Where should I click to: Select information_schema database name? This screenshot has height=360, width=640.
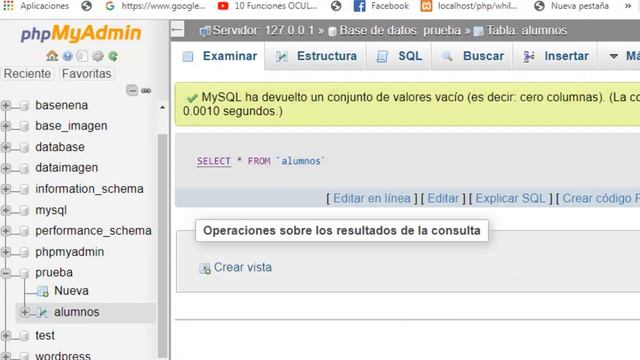pyautogui.click(x=89, y=189)
